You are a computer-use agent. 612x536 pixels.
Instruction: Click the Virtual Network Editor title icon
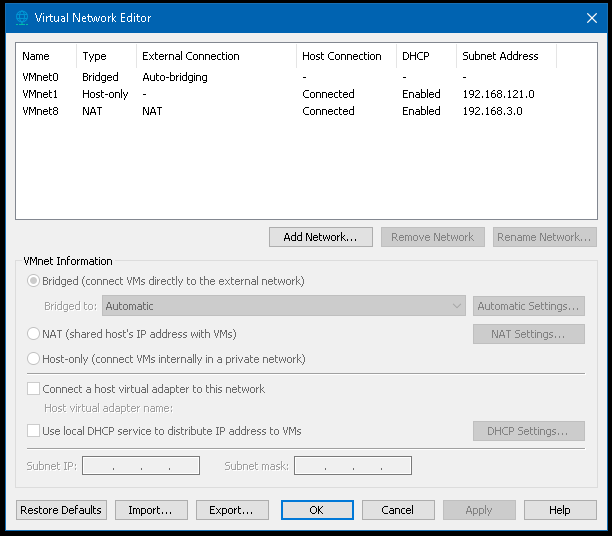click(x=20, y=17)
